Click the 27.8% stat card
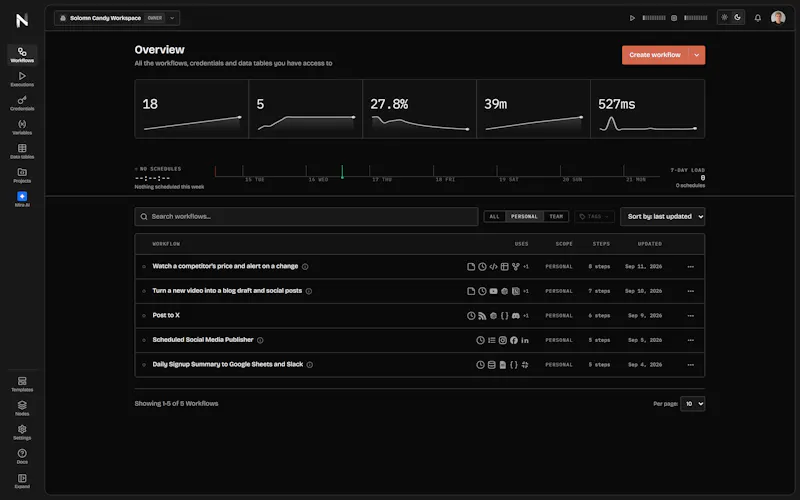Image resolution: width=800 pixels, height=500 pixels. pos(419,109)
